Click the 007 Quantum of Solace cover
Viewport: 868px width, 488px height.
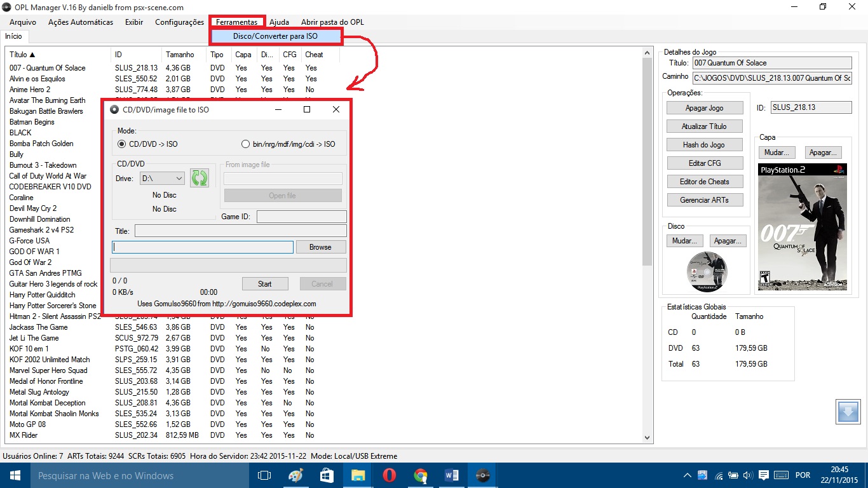tap(802, 227)
